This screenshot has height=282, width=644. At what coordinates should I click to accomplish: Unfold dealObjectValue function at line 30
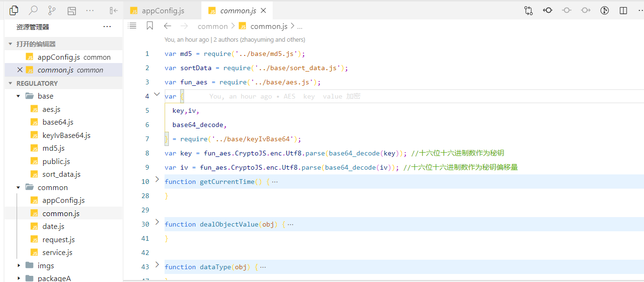(157, 222)
